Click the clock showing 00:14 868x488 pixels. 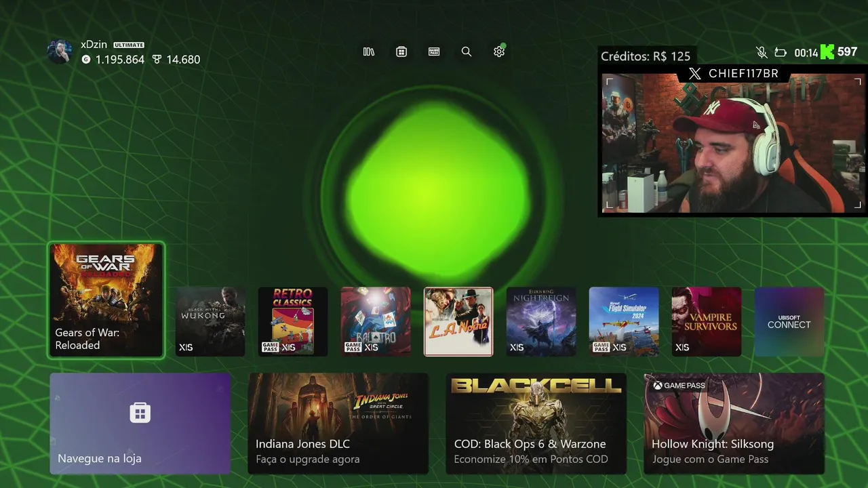tap(806, 52)
